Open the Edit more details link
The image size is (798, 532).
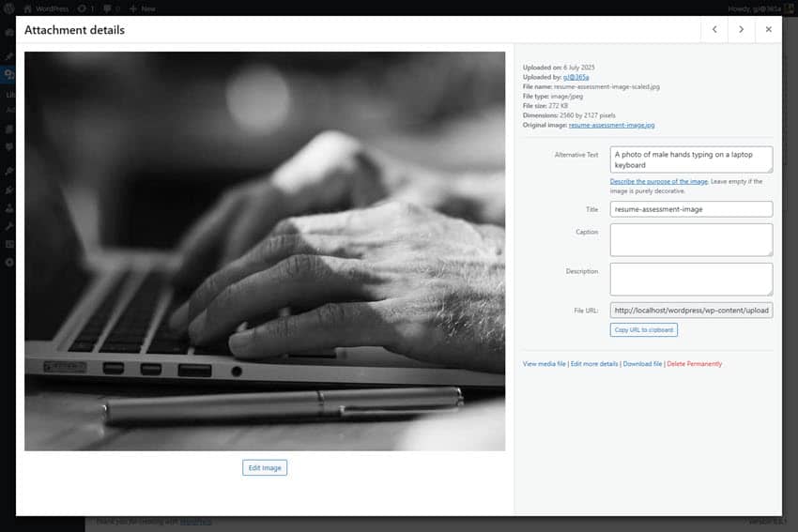coord(594,364)
